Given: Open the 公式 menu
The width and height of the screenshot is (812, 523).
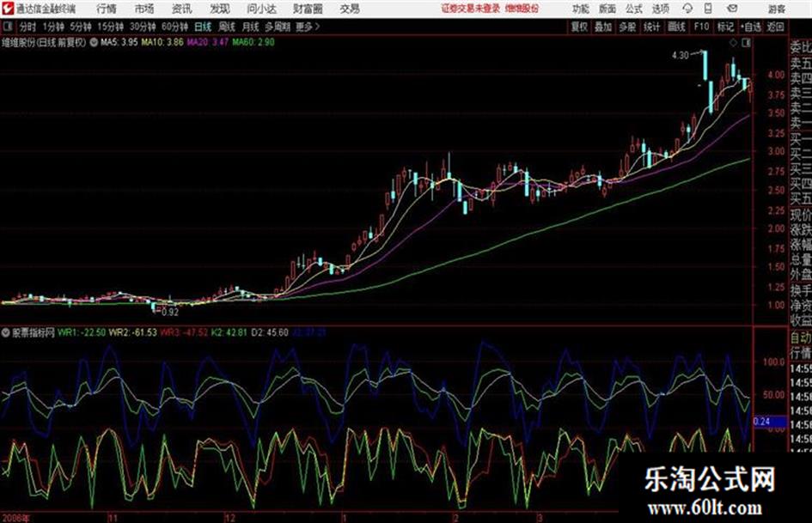Looking at the screenshot, I should tap(633, 9).
